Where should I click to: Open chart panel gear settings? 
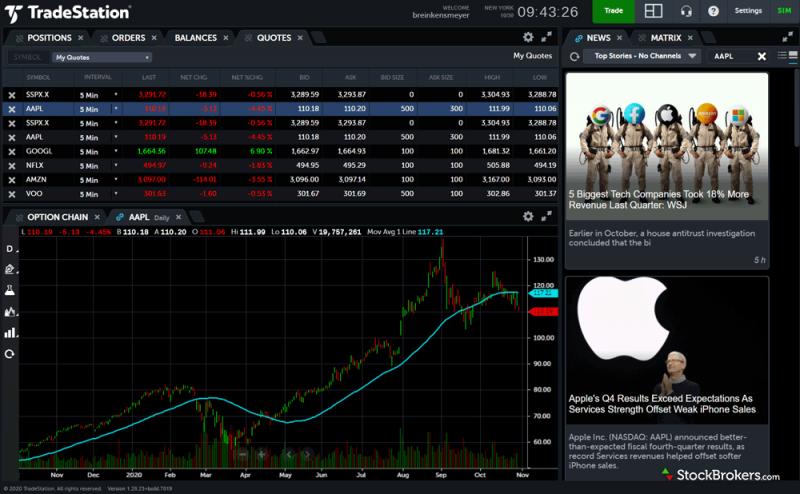(x=528, y=216)
